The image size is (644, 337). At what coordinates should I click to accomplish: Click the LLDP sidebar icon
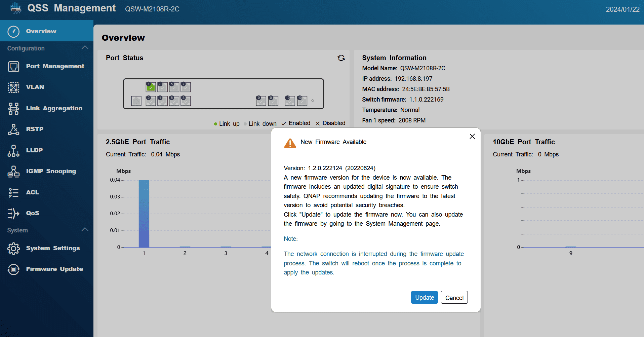coord(13,150)
